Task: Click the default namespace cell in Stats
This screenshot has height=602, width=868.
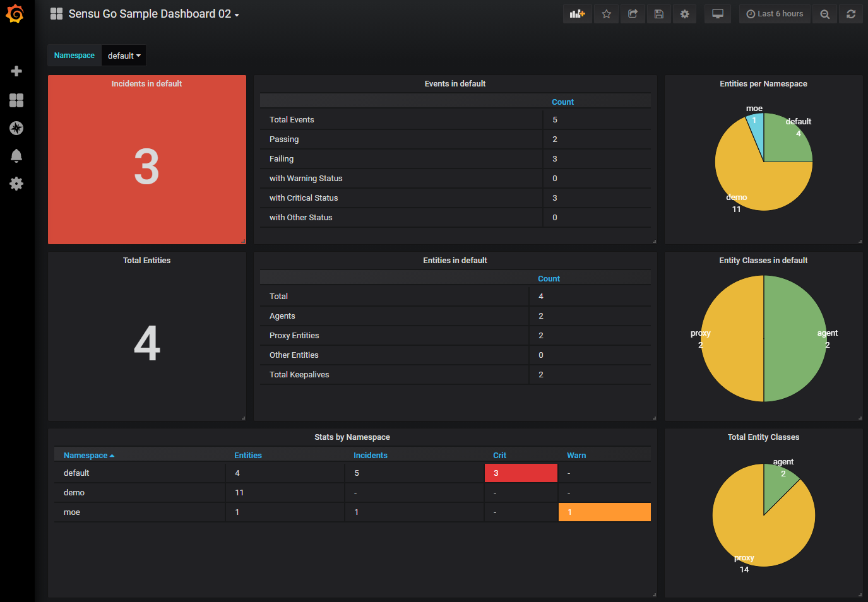Action: [140, 473]
